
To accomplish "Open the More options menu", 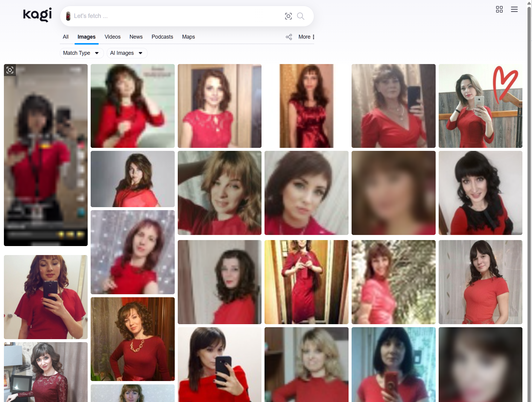I will 306,37.
